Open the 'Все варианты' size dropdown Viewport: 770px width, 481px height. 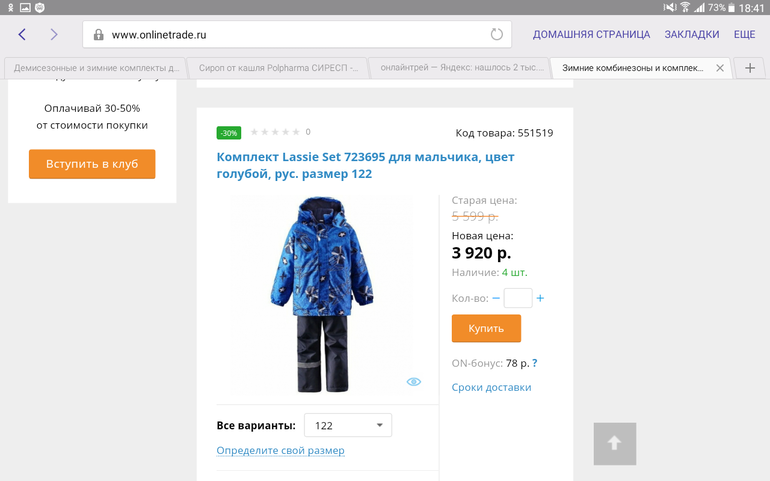347,425
